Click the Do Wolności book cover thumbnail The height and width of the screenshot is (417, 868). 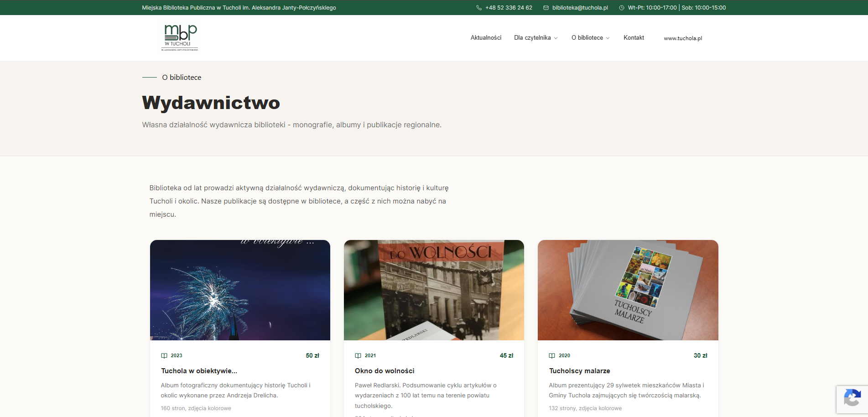click(x=434, y=290)
